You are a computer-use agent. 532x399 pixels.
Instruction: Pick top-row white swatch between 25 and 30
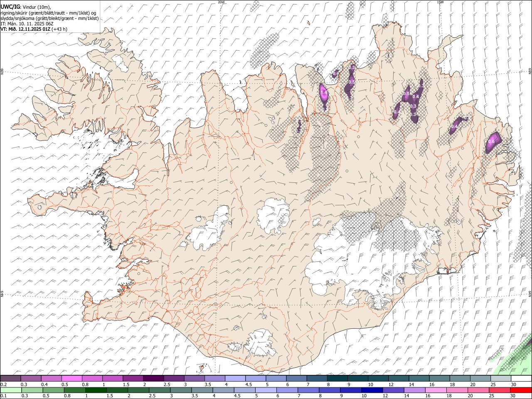click(500, 379)
